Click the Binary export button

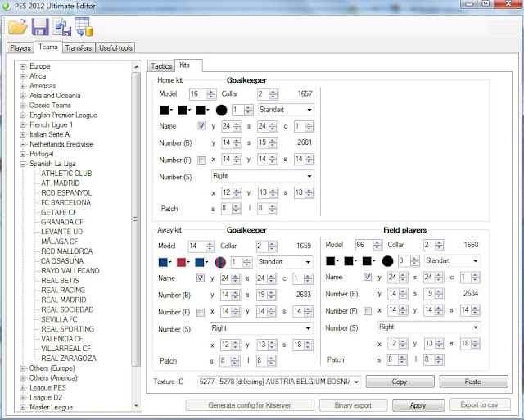[x=353, y=405]
